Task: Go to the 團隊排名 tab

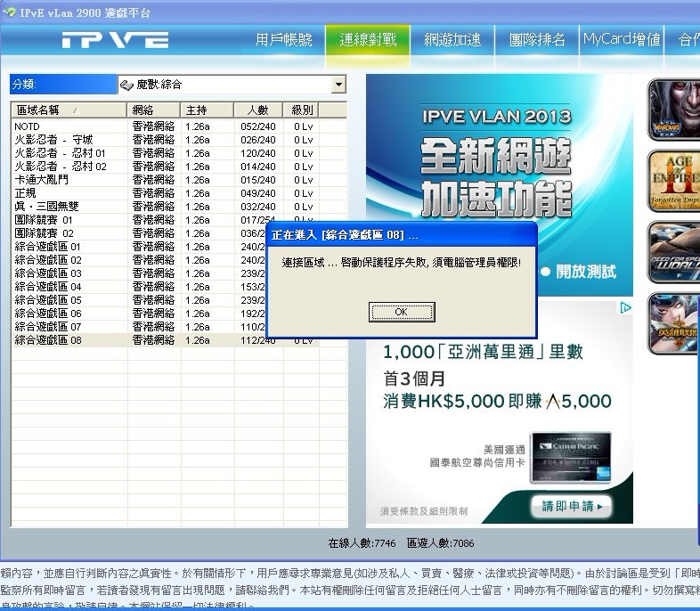Action: click(x=537, y=40)
